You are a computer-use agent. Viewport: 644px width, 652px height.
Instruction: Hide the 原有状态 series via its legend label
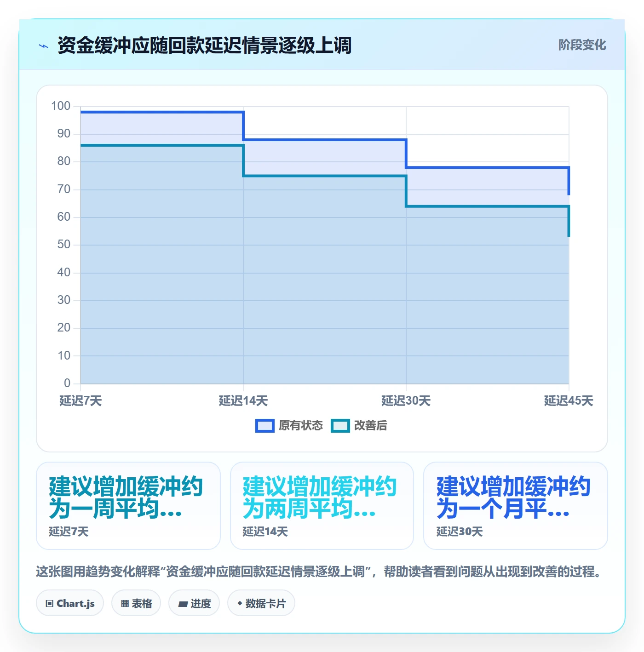(x=301, y=426)
